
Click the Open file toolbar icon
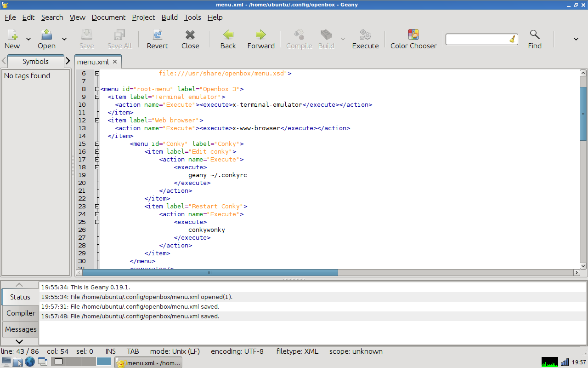46,35
